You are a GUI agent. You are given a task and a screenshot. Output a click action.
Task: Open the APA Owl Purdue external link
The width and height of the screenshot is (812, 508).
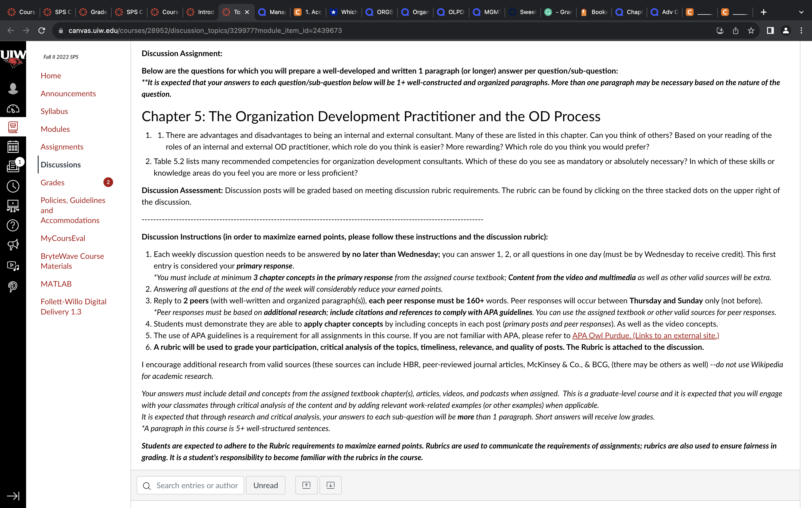click(x=645, y=335)
